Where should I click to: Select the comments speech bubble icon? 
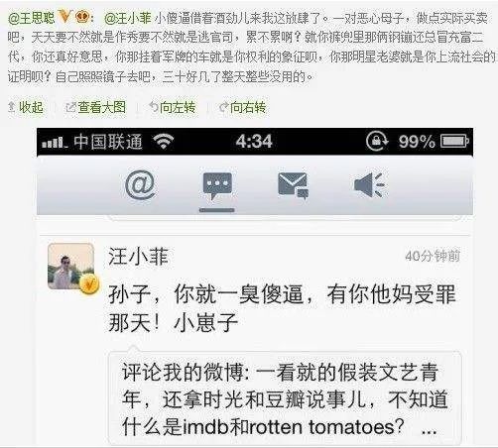pos(217,186)
